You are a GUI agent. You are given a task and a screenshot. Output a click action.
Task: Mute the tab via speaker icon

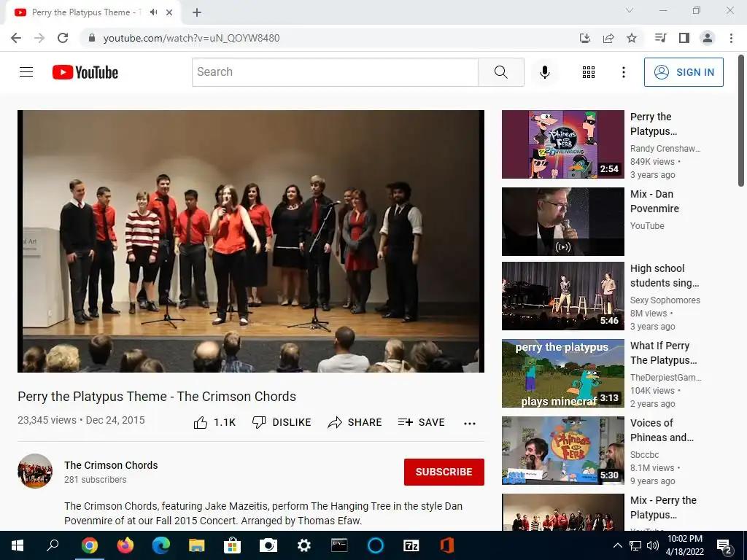pyautogui.click(x=153, y=12)
